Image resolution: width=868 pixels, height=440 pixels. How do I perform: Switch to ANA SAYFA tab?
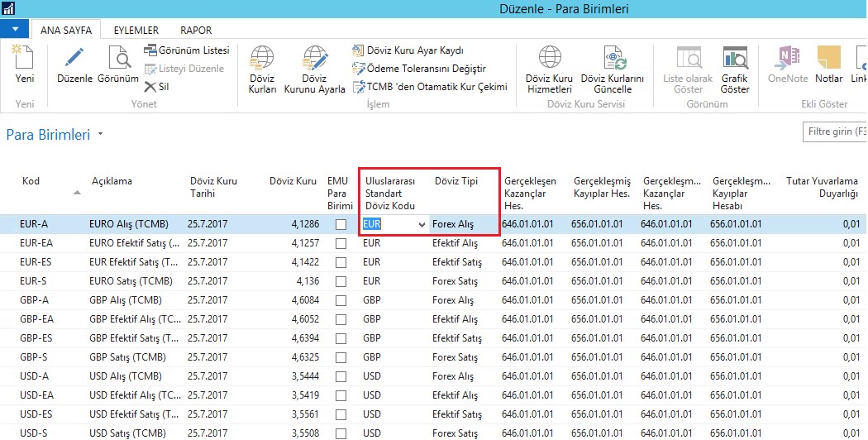(x=66, y=31)
